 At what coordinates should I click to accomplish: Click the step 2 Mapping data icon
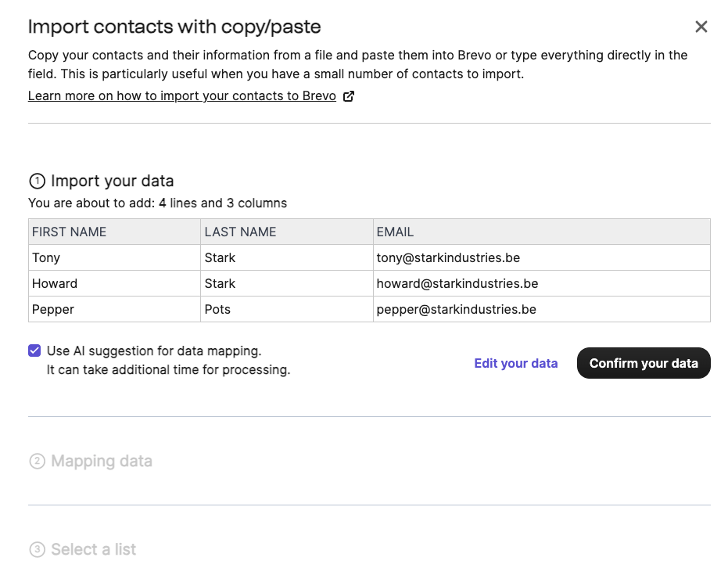click(x=37, y=462)
